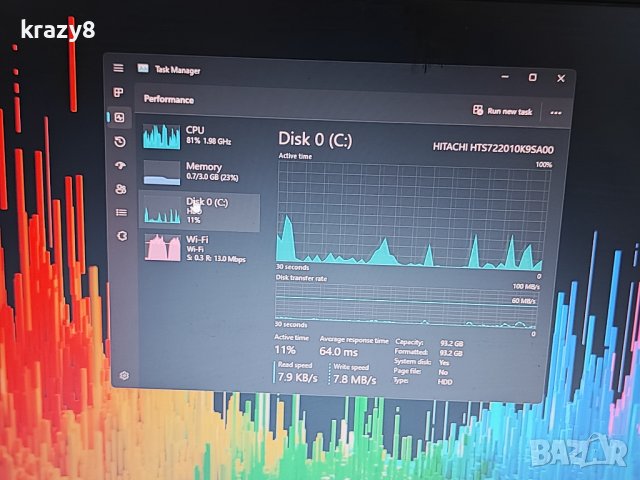Open the Users page icon
Image resolution: width=640 pixels, height=480 pixels.
point(121,188)
